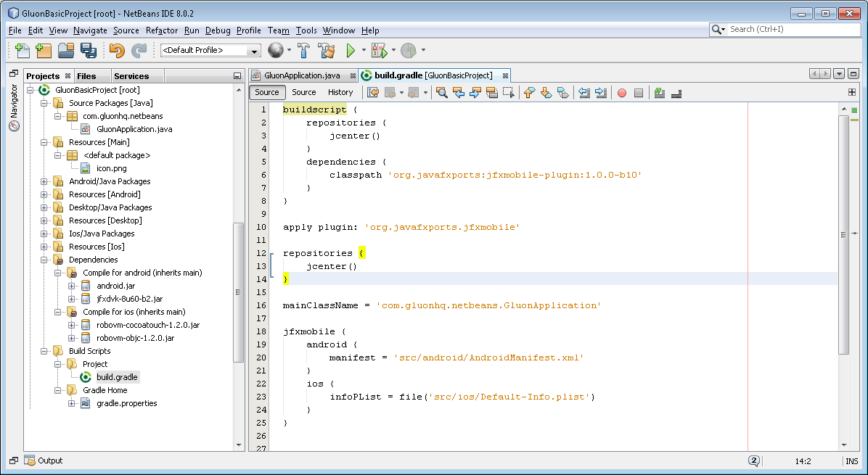This screenshot has height=475, width=868.
Task: Show the opened documents list dropdown
Action: (x=839, y=73)
